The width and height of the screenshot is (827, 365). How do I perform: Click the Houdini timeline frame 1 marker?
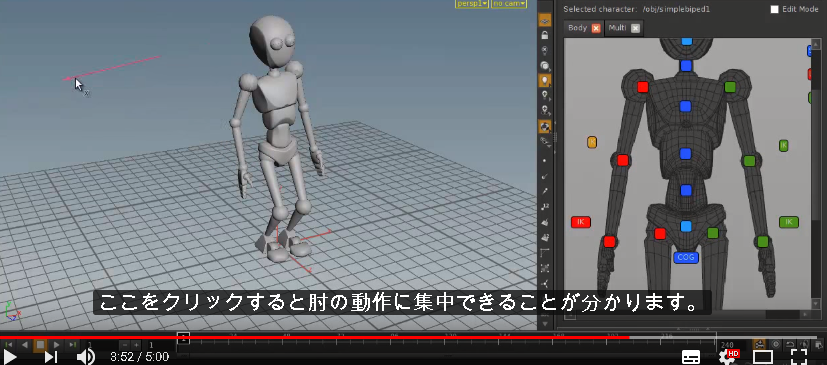tap(183, 337)
